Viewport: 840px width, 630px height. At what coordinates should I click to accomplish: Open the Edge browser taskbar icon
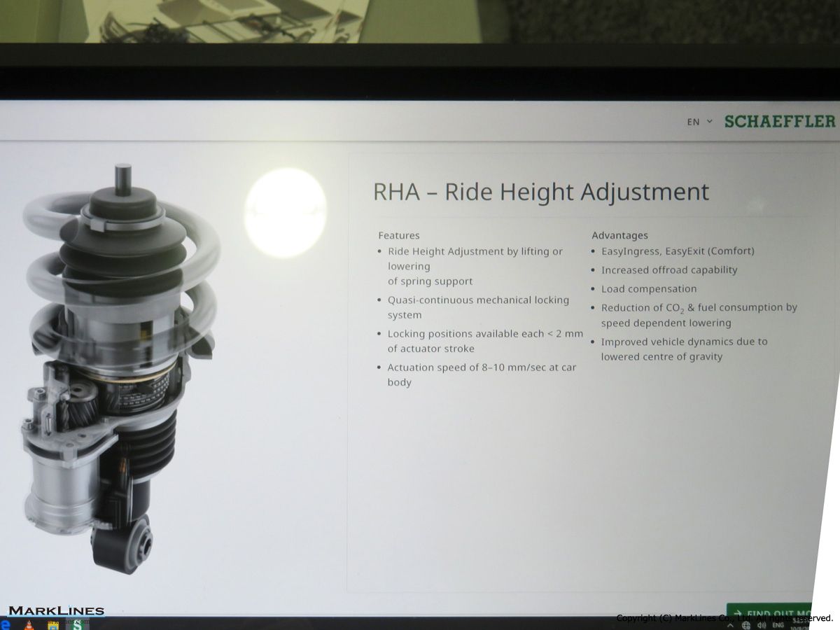coord(6,624)
